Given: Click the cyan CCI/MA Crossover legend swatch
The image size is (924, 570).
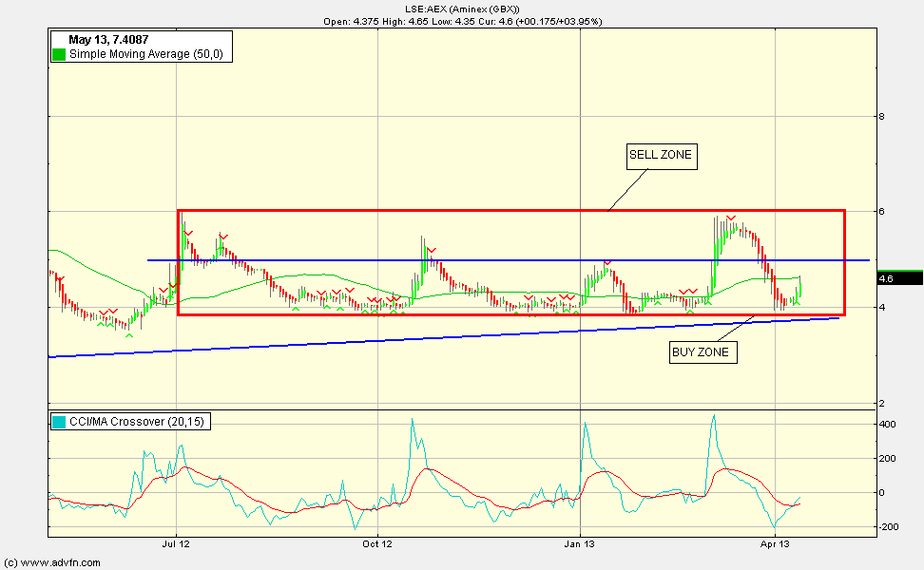Looking at the screenshot, I should (59, 422).
